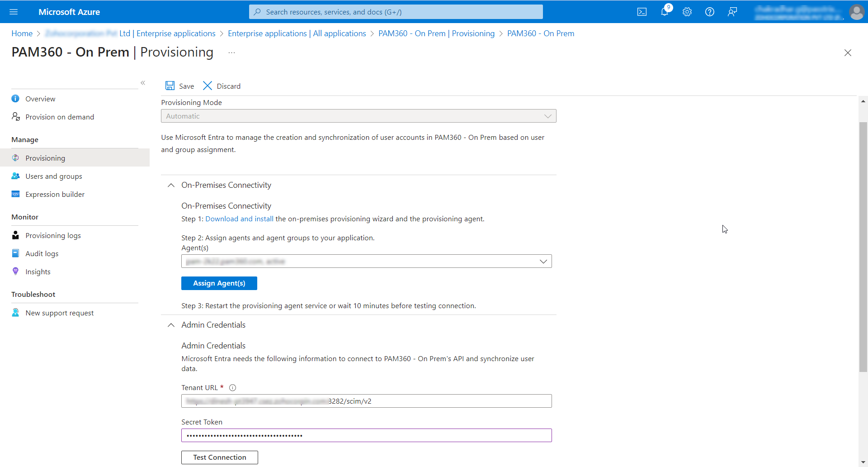Collapse the left sidebar with double chevron
This screenshot has width=868, height=467.
(143, 83)
